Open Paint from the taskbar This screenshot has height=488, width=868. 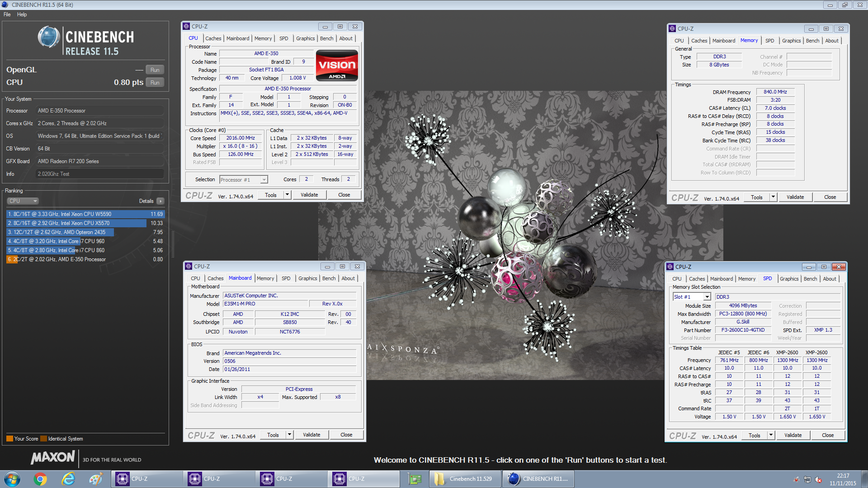(x=96, y=479)
